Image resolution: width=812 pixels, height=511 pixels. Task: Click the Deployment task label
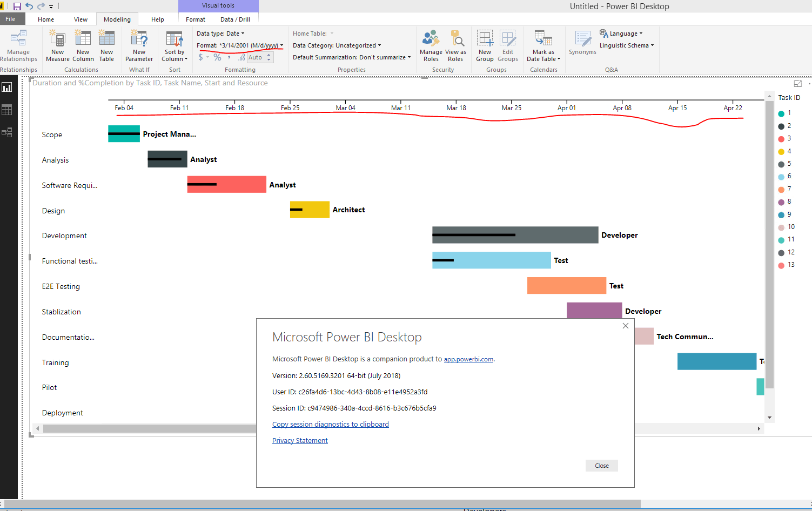point(63,413)
